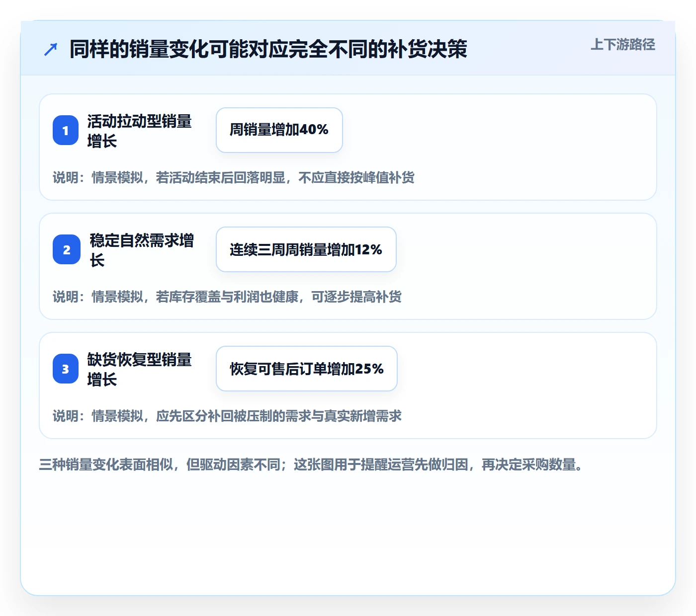Click the heading 缺货恢复型销量增长
Image resolution: width=696 pixels, height=616 pixels.
tap(140, 369)
